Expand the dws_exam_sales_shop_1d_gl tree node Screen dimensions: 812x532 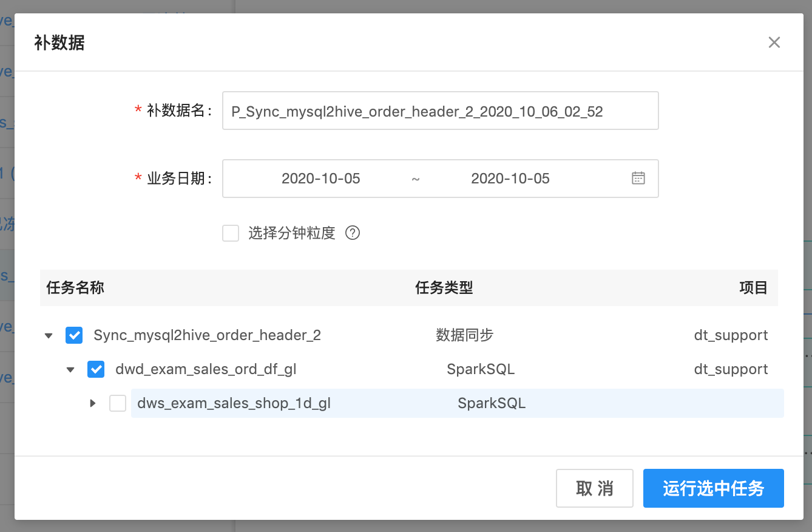93,403
